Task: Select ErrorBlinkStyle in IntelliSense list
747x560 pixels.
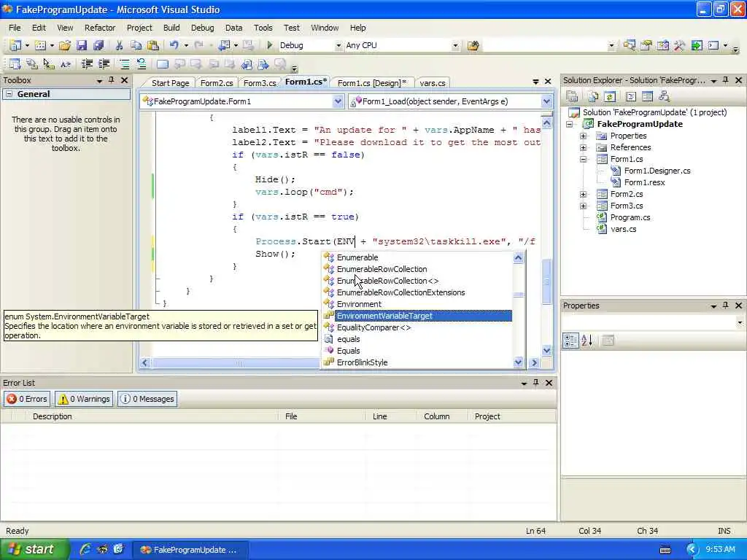Action: pyautogui.click(x=362, y=362)
